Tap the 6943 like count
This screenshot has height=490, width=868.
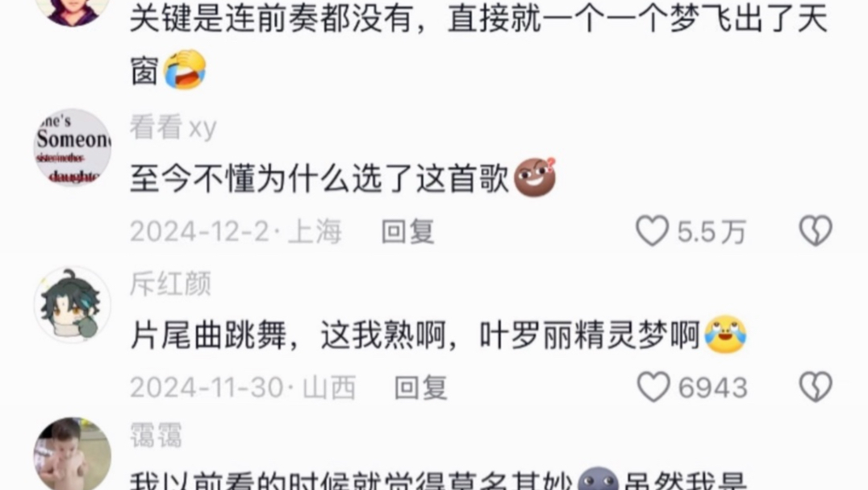coord(713,388)
